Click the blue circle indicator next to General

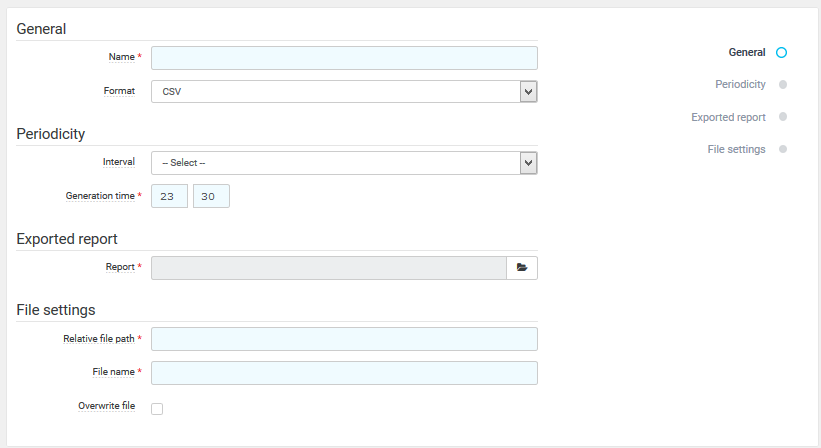coord(782,53)
